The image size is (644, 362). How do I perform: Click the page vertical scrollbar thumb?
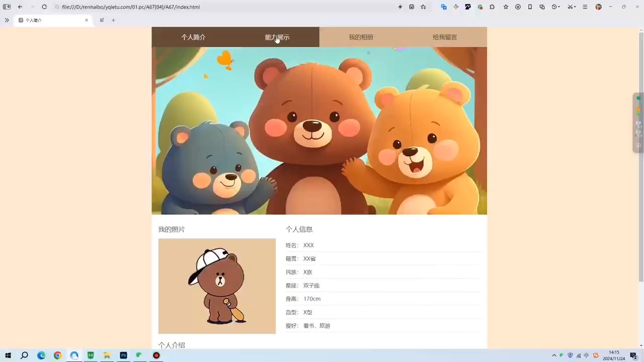click(641, 156)
